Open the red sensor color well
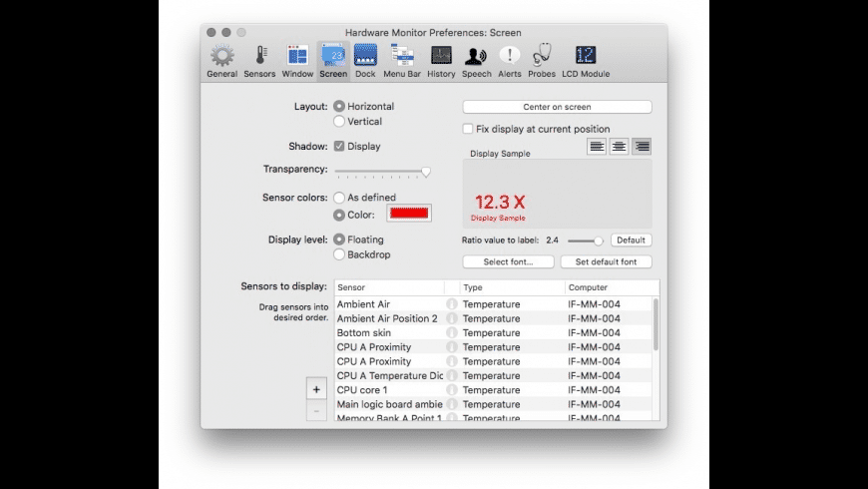The width and height of the screenshot is (868, 489). [x=409, y=214]
